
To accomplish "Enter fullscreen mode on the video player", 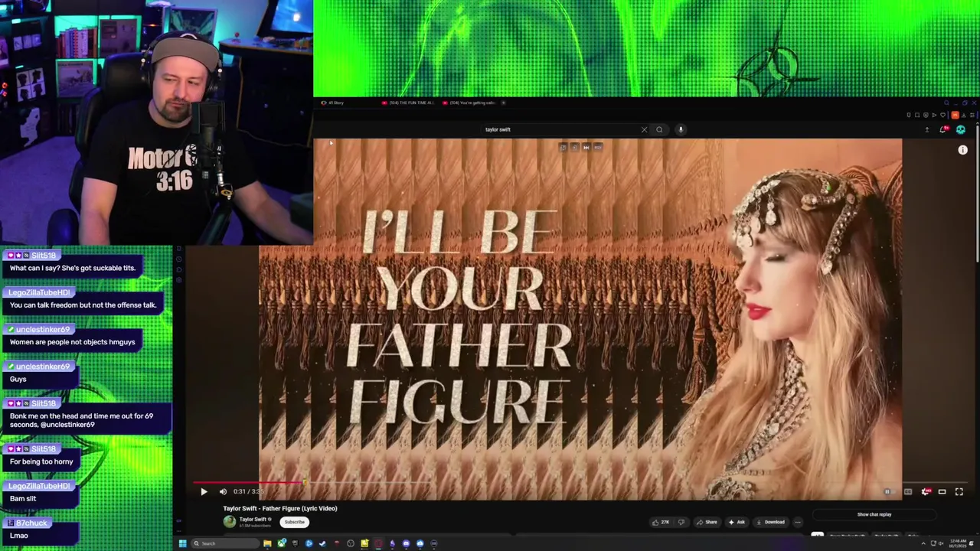I will point(959,492).
